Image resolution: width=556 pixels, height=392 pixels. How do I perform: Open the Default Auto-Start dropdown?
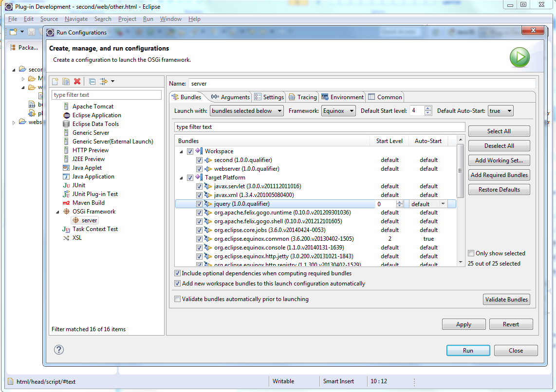coord(500,111)
